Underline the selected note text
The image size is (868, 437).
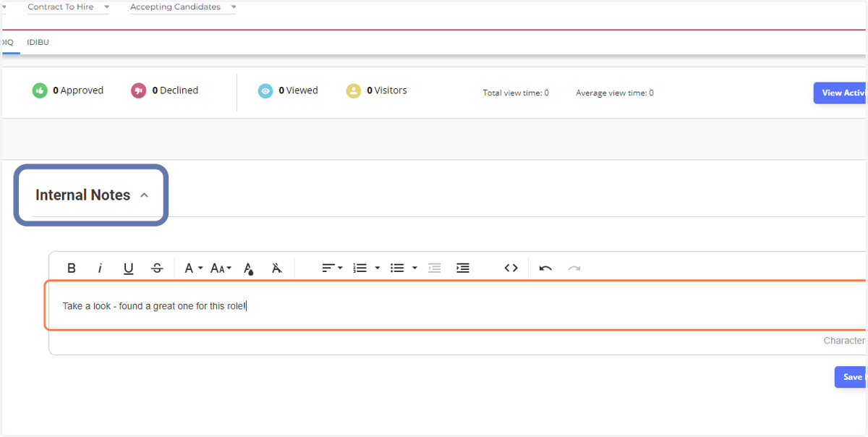pos(128,268)
